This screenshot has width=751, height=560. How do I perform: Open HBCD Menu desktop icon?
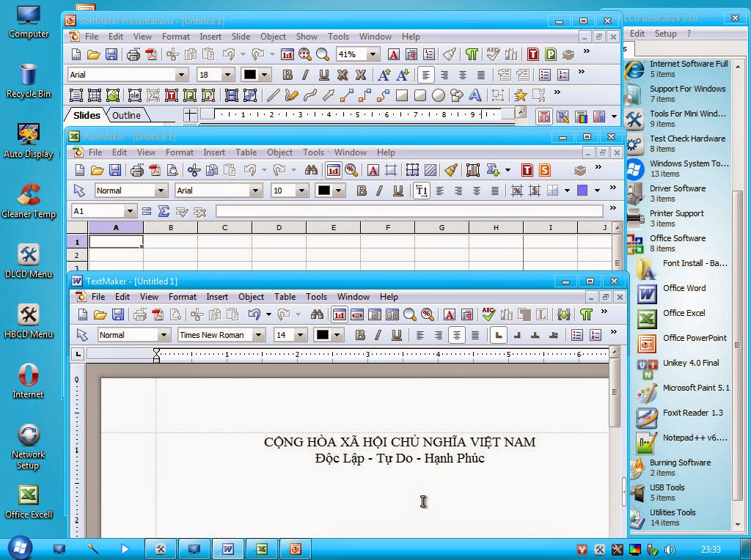(x=29, y=321)
